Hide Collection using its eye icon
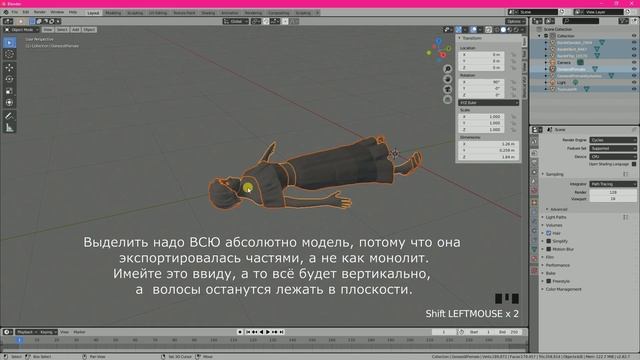 634,36
